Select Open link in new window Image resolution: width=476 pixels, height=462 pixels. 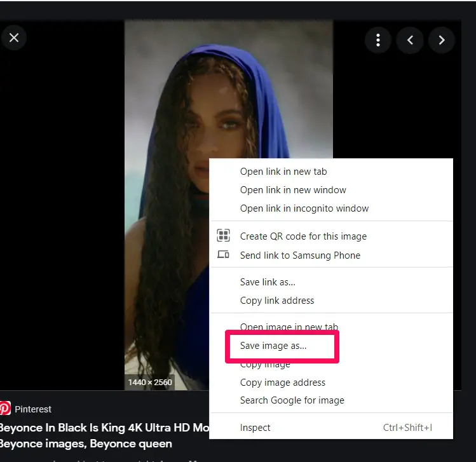point(331,190)
